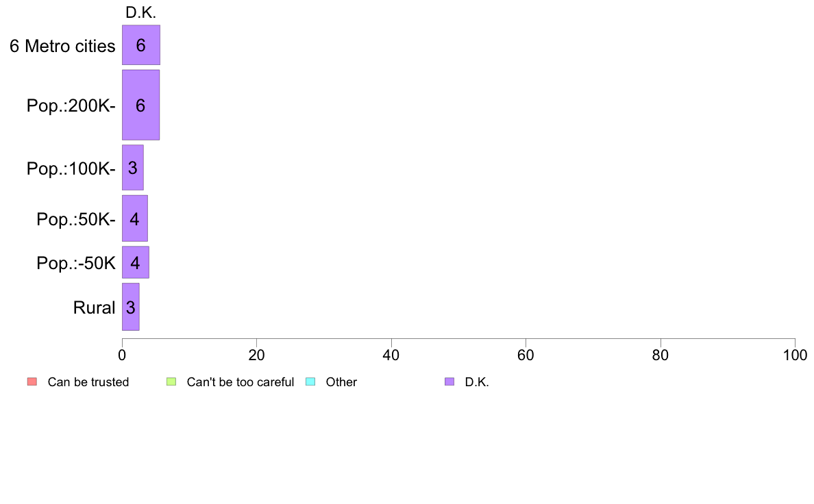This screenshot has height=504, width=814.
Task: Select the Pop.:-50K bar showing 4
Action: click(x=136, y=263)
